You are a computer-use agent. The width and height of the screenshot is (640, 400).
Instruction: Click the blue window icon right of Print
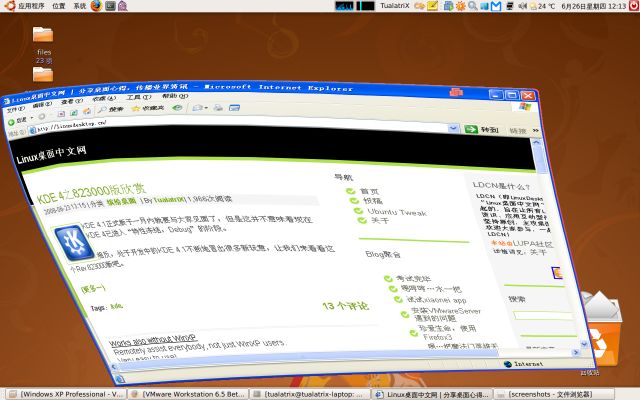(x=234, y=108)
